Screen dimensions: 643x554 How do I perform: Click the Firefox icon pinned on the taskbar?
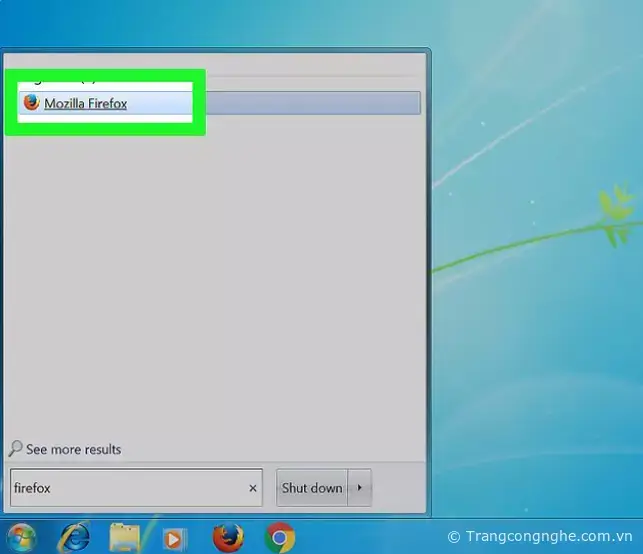[x=228, y=538]
